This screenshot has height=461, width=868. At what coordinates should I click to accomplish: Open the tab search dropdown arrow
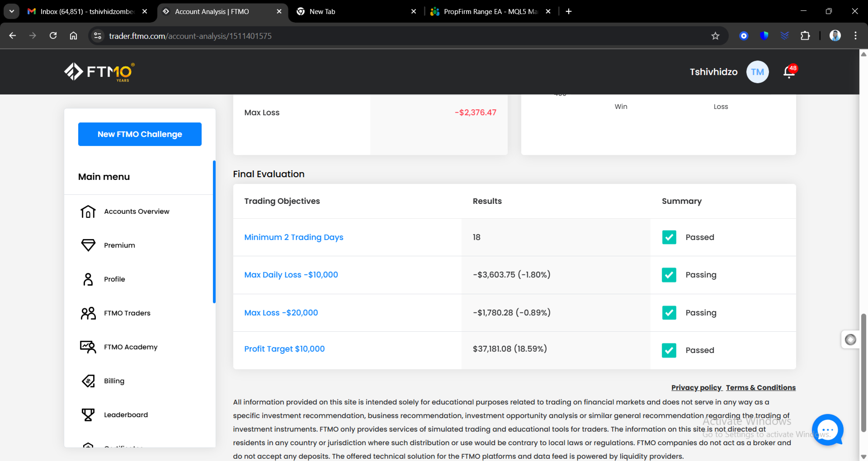(12, 11)
